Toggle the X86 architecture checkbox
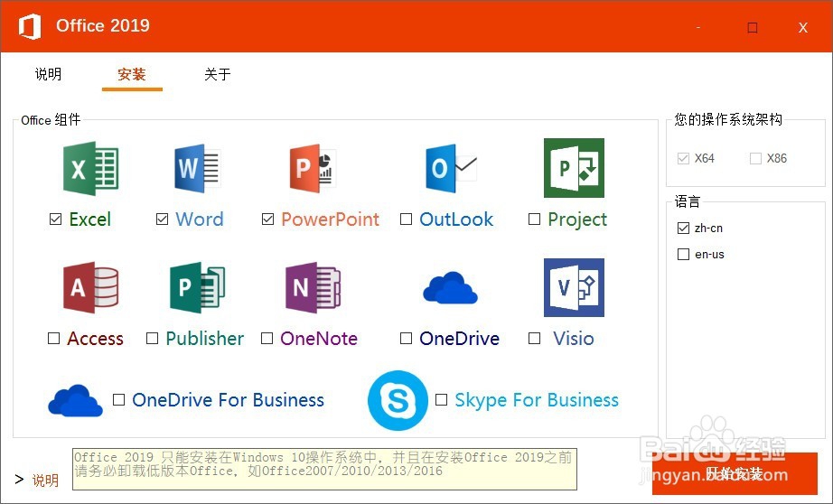Screen dimensions: 833x504 point(755,158)
